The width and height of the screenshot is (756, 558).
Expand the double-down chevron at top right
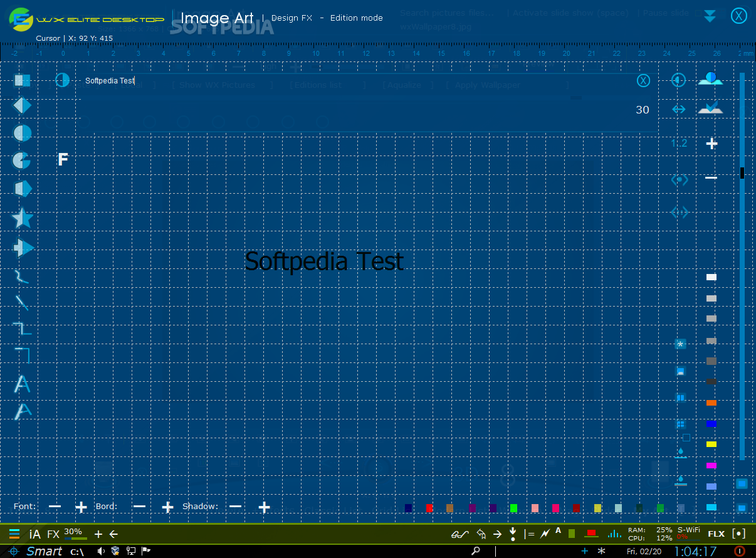click(710, 16)
